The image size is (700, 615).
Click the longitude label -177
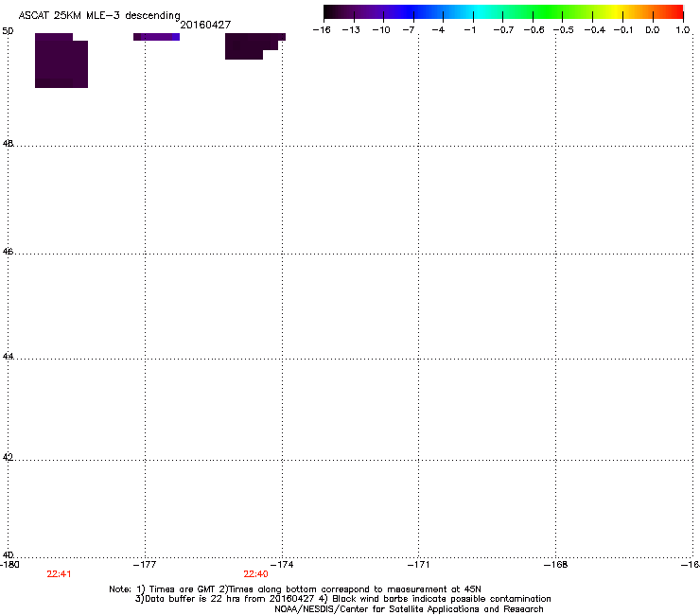point(145,565)
